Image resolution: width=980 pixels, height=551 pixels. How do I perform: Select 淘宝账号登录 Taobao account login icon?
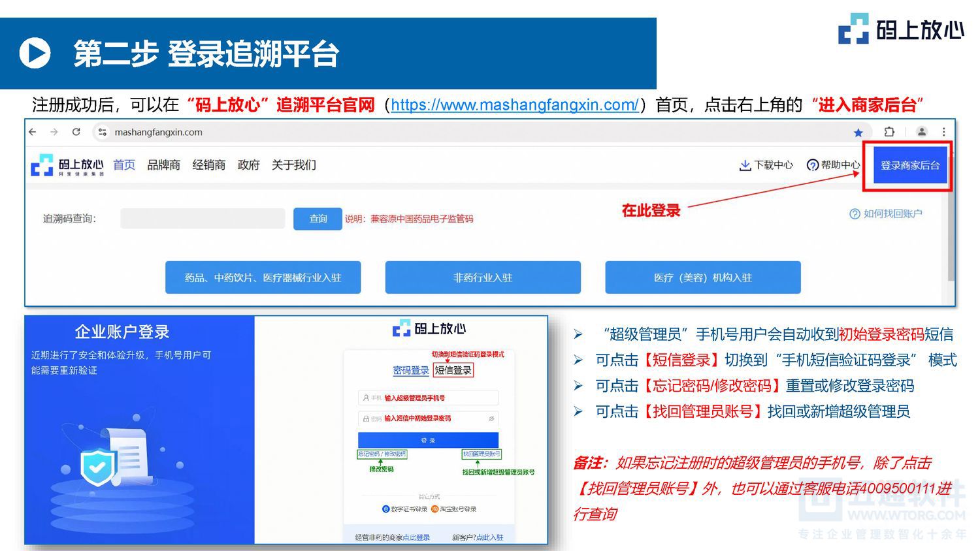[x=434, y=509]
